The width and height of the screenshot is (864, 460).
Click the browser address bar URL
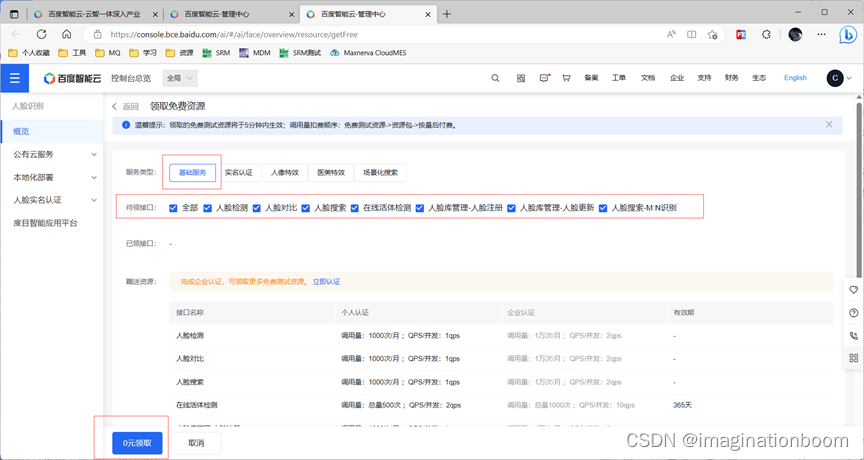coord(234,34)
